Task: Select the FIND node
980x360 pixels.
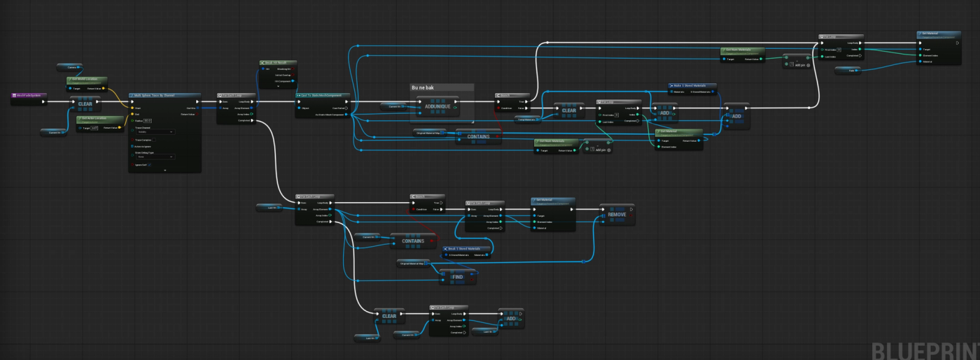Action: click(458, 277)
